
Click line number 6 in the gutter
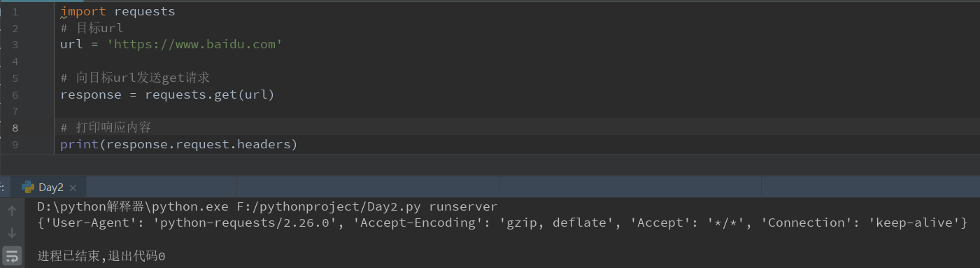15,94
